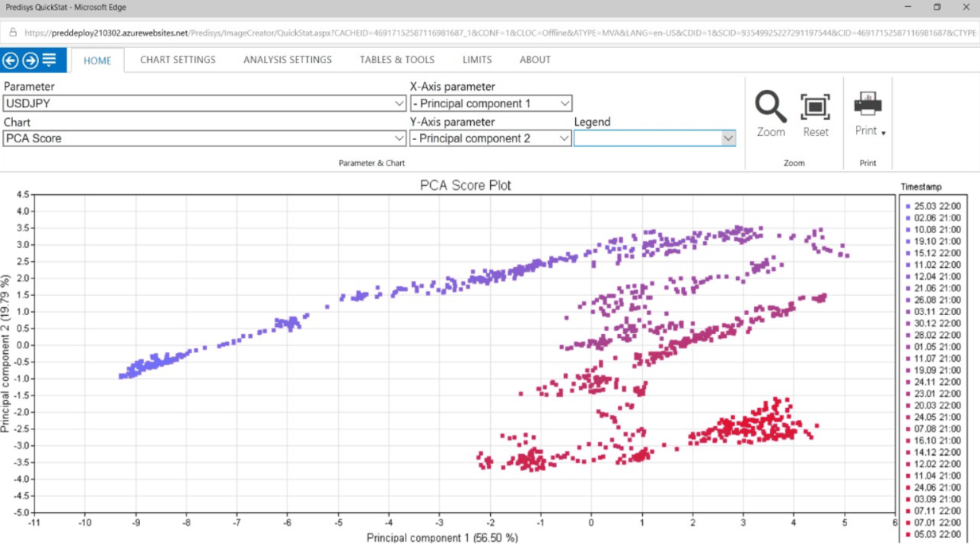Viewport: 980px width, 544px height.
Task: Reset the chart zoom view
Action: (815, 108)
